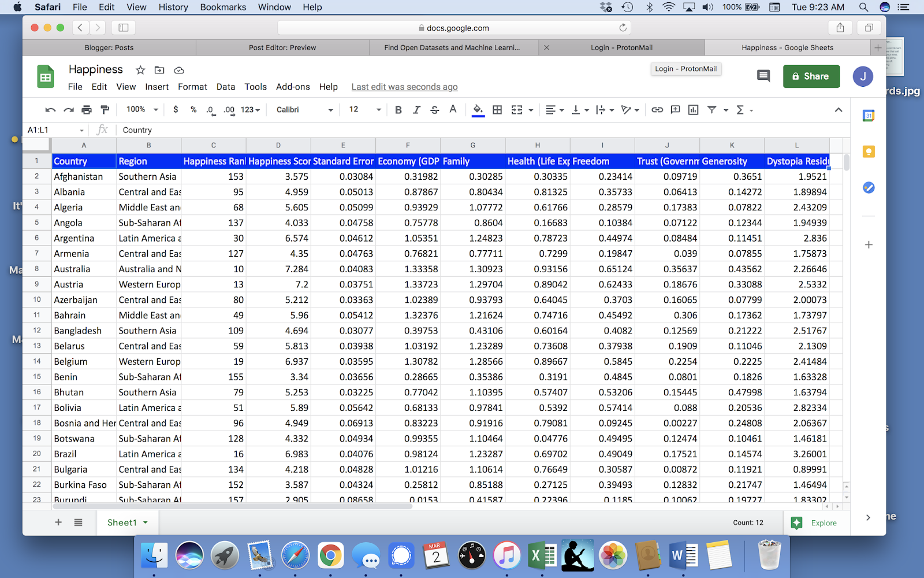Open the Format menu in Sheets

click(192, 87)
